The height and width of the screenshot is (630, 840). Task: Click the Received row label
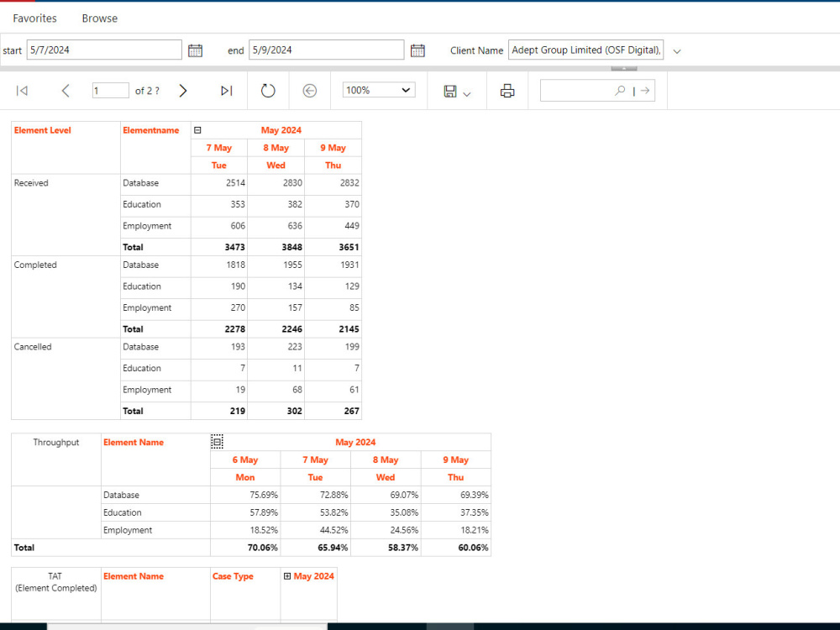pyautogui.click(x=31, y=182)
